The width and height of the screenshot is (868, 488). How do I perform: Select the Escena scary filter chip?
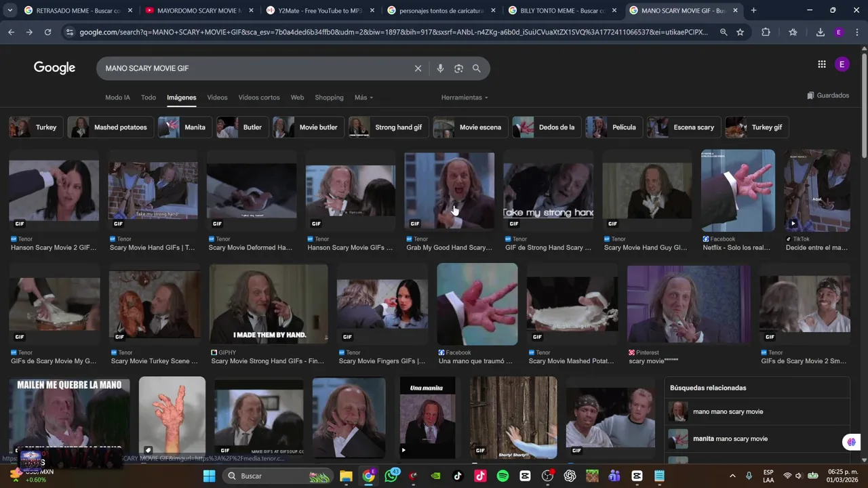point(684,127)
